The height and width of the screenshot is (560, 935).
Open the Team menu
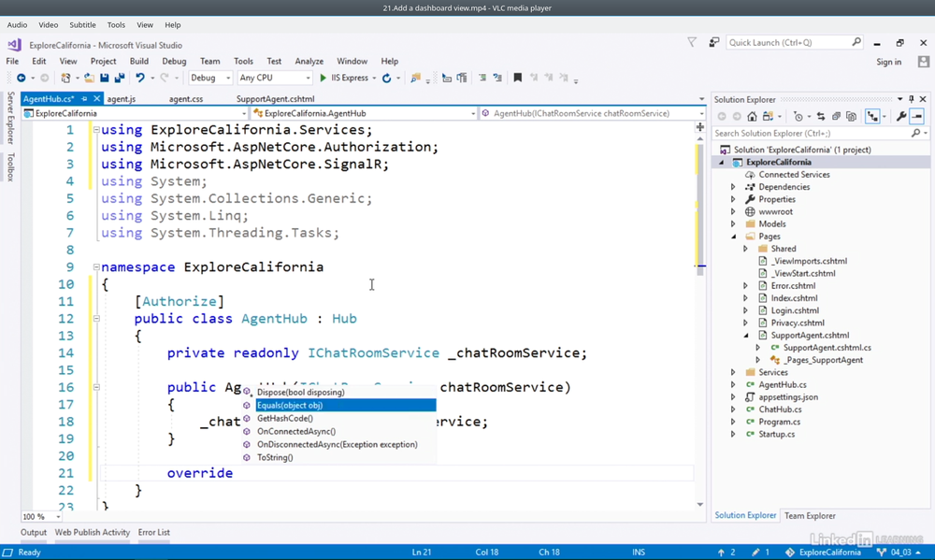(209, 62)
